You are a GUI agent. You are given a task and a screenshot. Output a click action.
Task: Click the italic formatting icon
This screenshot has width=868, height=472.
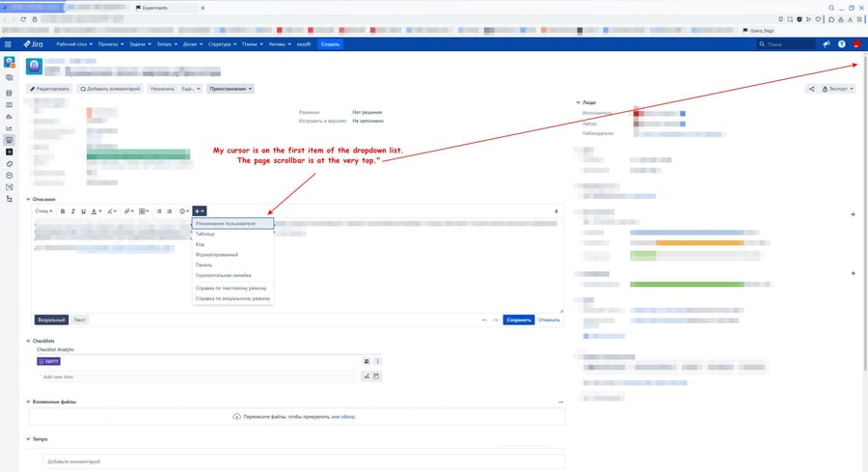click(x=72, y=210)
